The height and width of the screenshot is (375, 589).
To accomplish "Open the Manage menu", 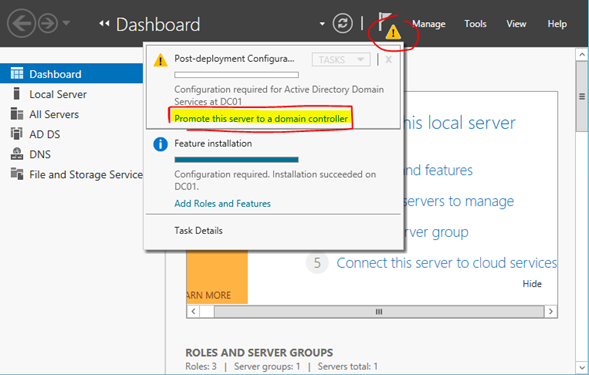I will [429, 24].
